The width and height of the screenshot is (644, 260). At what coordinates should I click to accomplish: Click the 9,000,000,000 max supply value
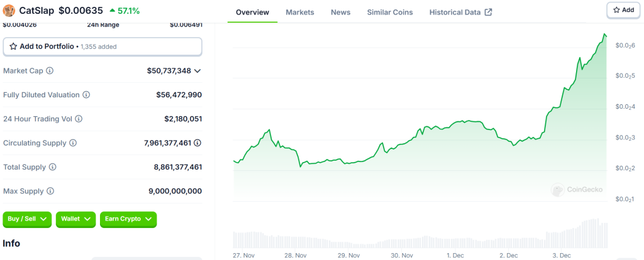(x=175, y=191)
